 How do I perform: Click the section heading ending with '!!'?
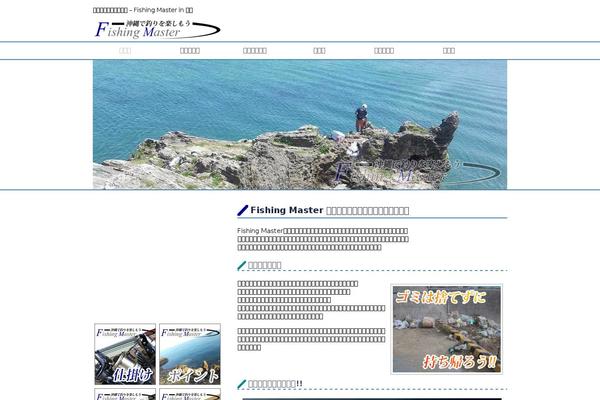point(276,383)
